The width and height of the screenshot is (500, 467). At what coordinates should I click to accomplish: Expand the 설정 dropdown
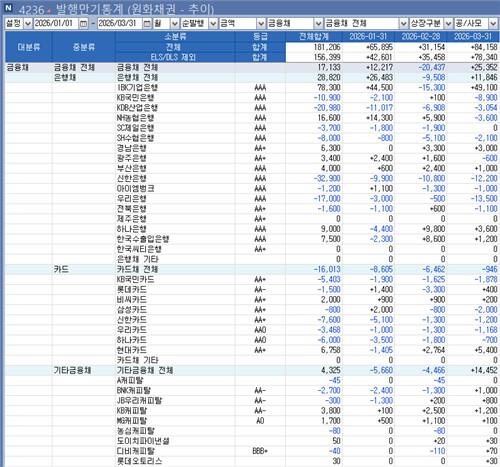coord(28,23)
